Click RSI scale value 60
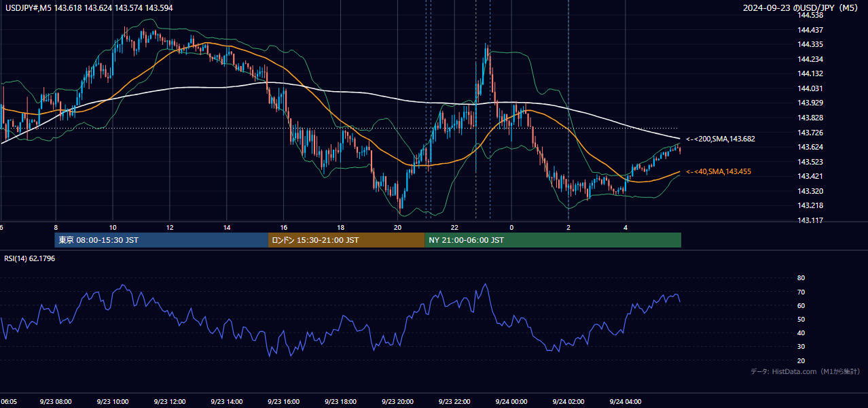The width and height of the screenshot is (868, 408). 801,305
